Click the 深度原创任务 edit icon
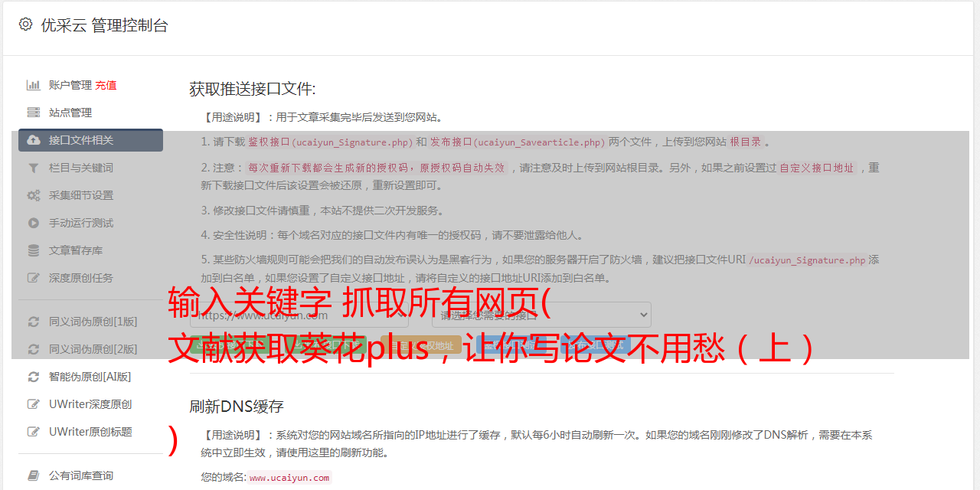Viewport: 980px width, 490px height. point(34,278)
